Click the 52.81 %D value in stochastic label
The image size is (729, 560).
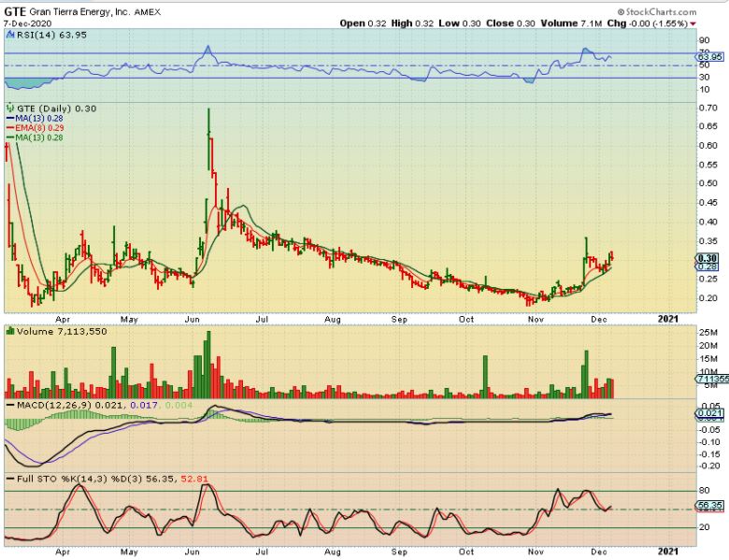(x=194, y=479)
